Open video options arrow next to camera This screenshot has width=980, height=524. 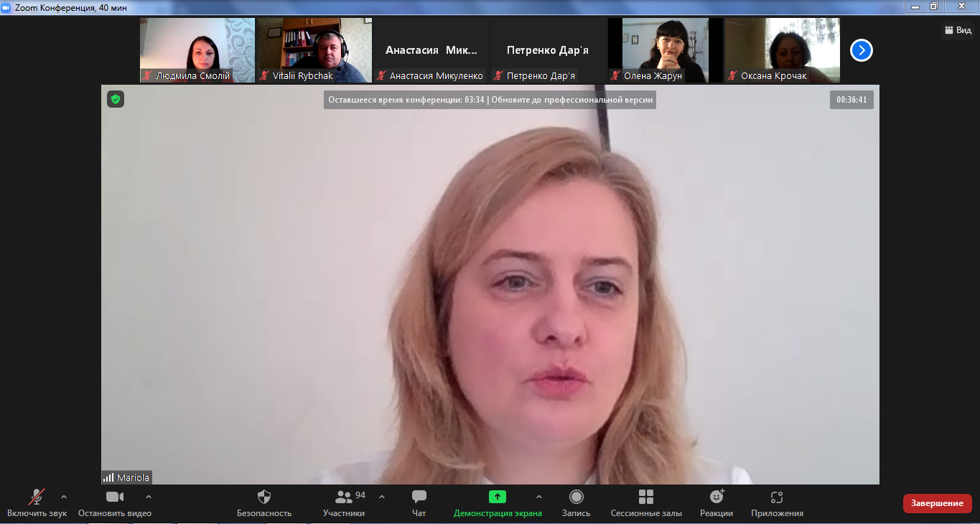tap(149, 497)
